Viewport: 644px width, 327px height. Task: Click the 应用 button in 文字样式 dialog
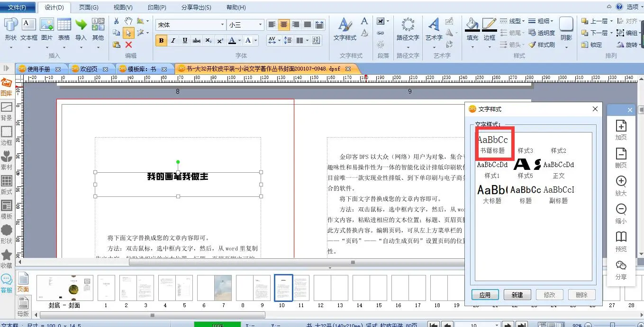coord(485,295)
